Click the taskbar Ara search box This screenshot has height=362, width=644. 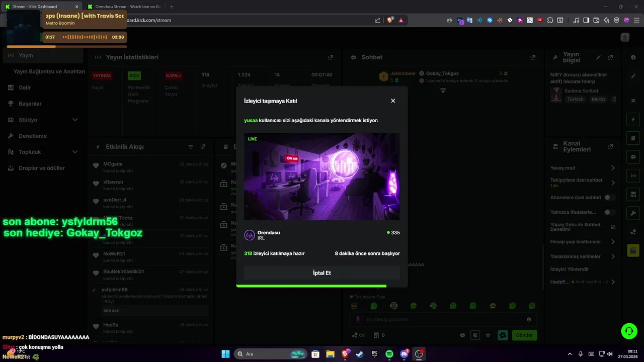pyautogui.click(x=270, y=354)
